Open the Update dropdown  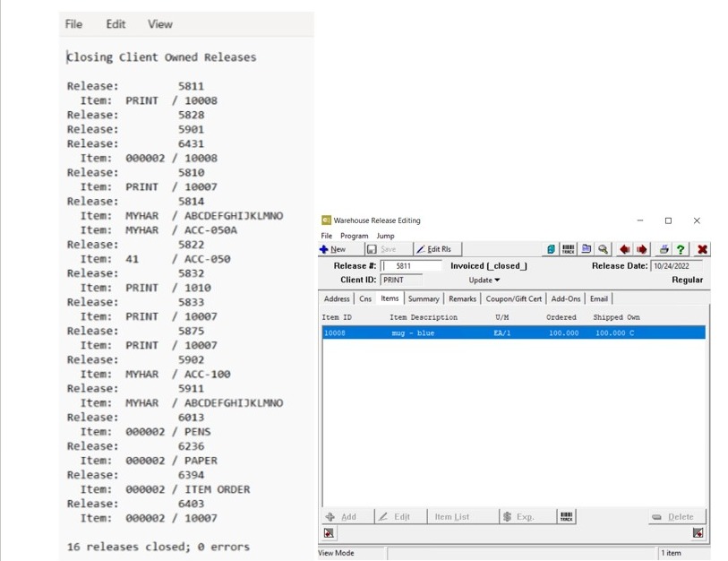click(x=484, y=280)
